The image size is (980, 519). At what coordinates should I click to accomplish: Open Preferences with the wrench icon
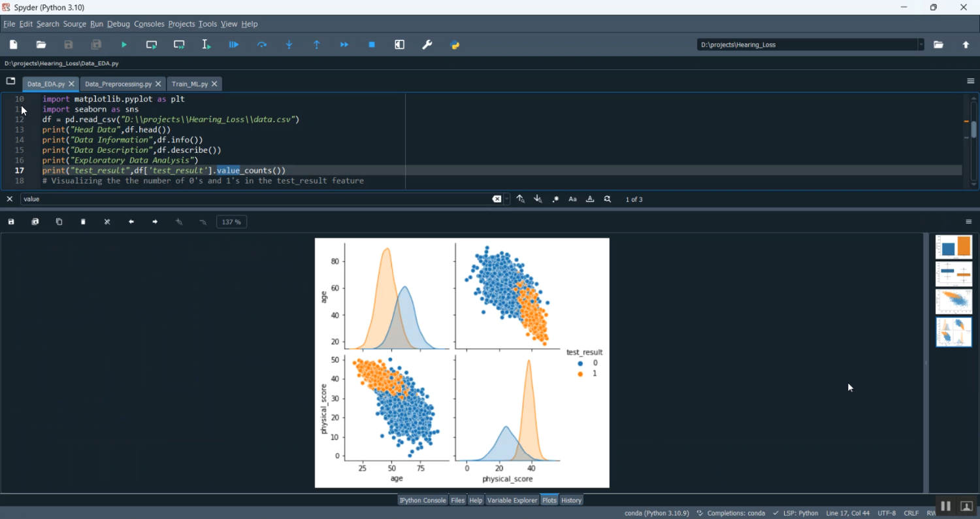tap(427, 45)
